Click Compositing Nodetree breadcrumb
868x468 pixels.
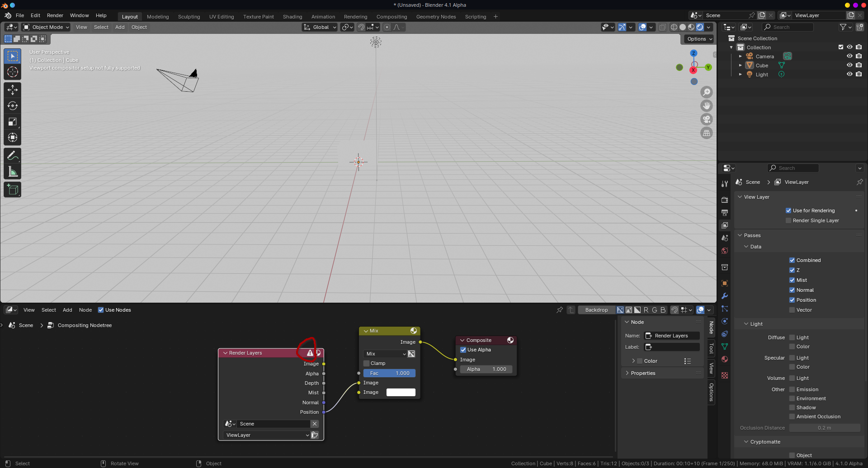[85, 325]
